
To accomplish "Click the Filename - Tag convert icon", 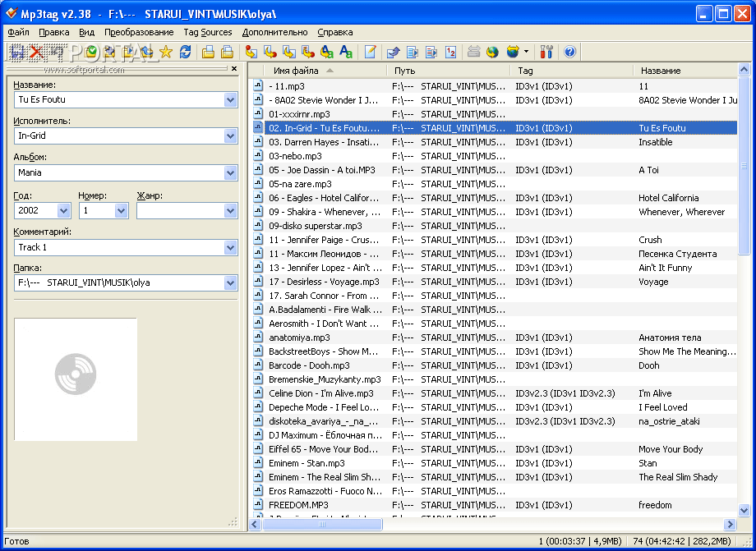I will [270, 52].
